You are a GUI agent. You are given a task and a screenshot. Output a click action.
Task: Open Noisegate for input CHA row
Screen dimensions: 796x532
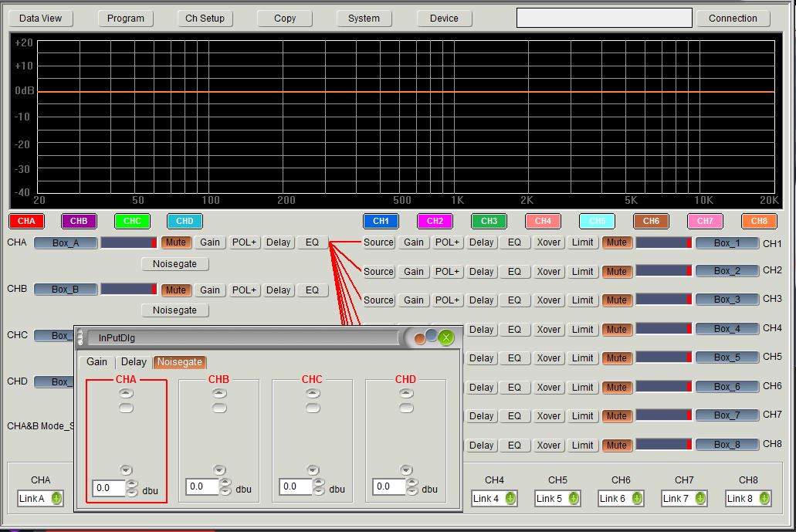coord(174,264)
